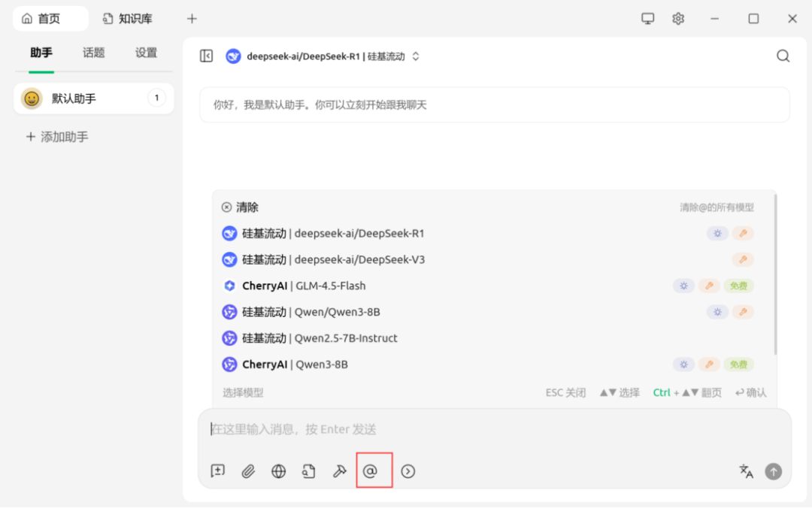Click 清除 to clear mentioned models

point(241,207)
